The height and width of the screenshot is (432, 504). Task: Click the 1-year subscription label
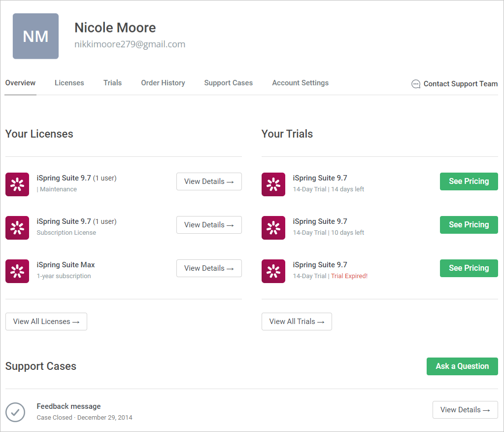64,276
